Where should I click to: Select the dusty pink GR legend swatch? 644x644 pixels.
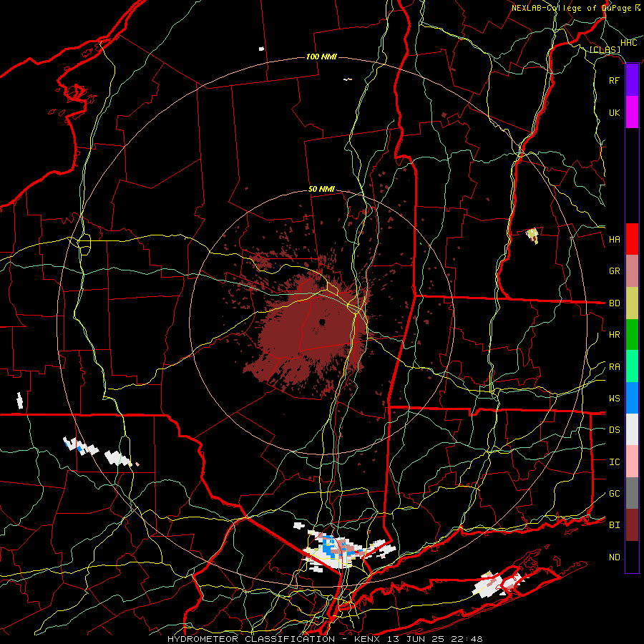[x=632, y=271]
